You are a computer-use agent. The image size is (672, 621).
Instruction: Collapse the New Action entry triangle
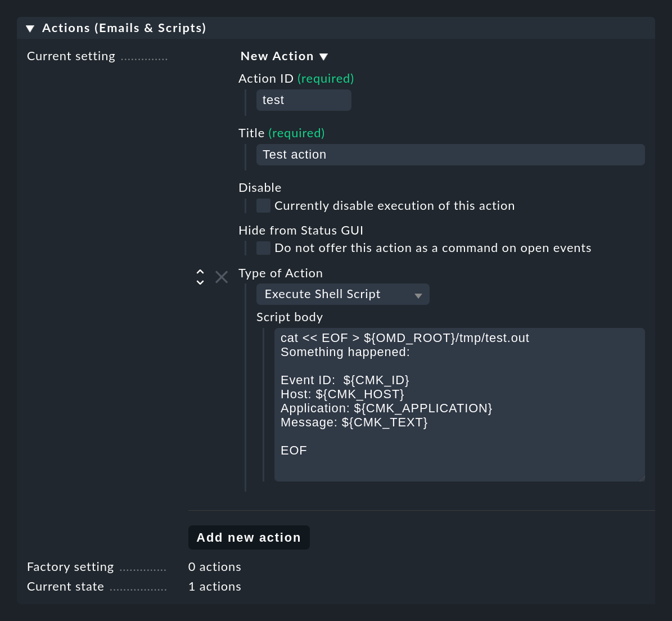pyautogui.click(x=323, y=57)
